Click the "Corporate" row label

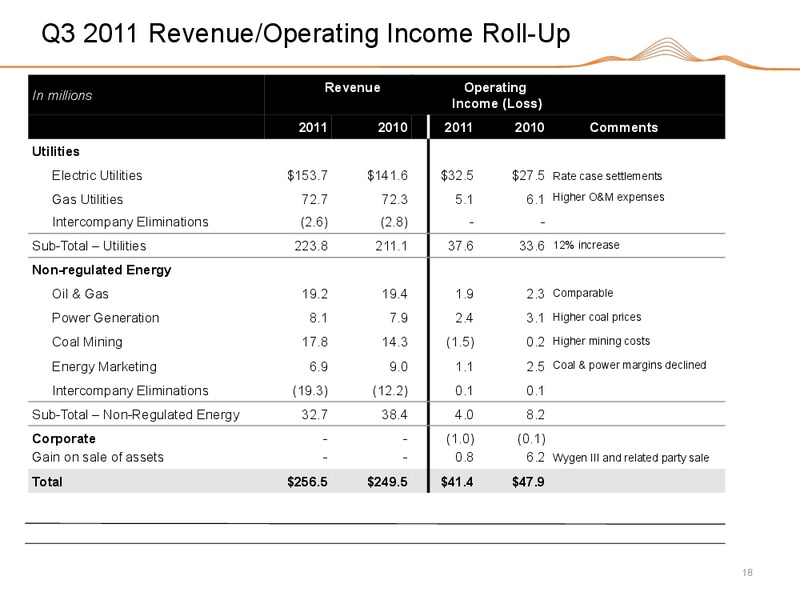(x=64, y=439)
